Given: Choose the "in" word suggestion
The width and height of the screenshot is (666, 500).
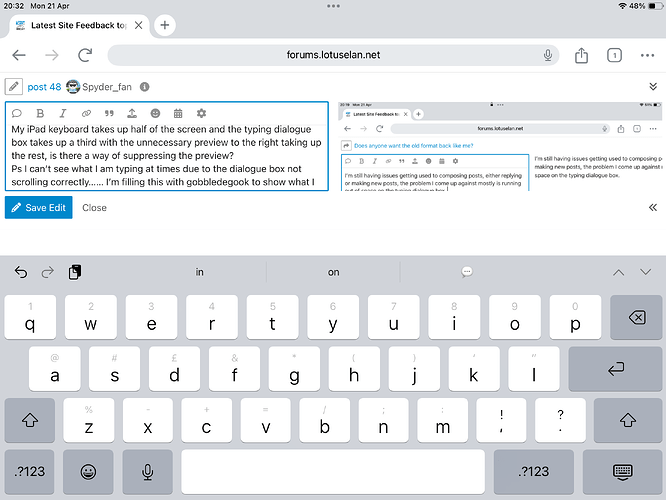Looking at the screenshot, I should coord(199,272).
